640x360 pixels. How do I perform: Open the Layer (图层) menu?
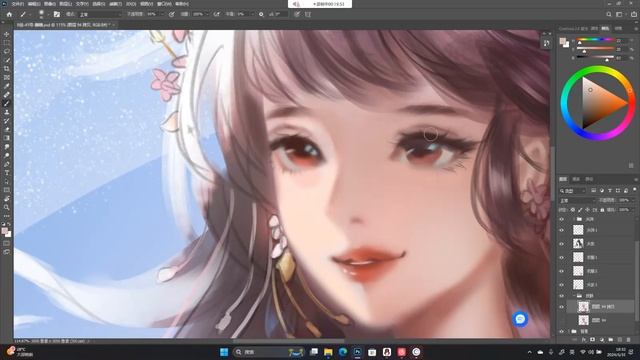[x=66, y=4]
